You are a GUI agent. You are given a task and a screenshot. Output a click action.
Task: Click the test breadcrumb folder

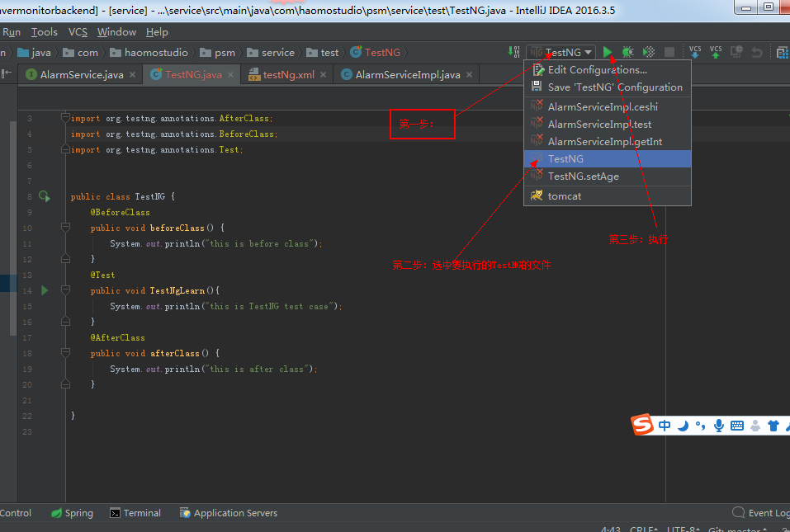pyautogui.click(x=323, y=52)
